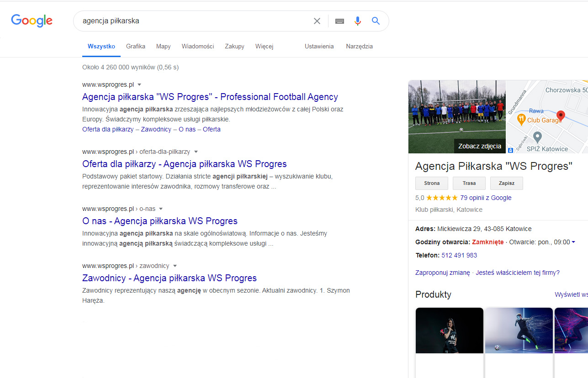
Task: Open the football team photo thumbnail
Action: 457,117
